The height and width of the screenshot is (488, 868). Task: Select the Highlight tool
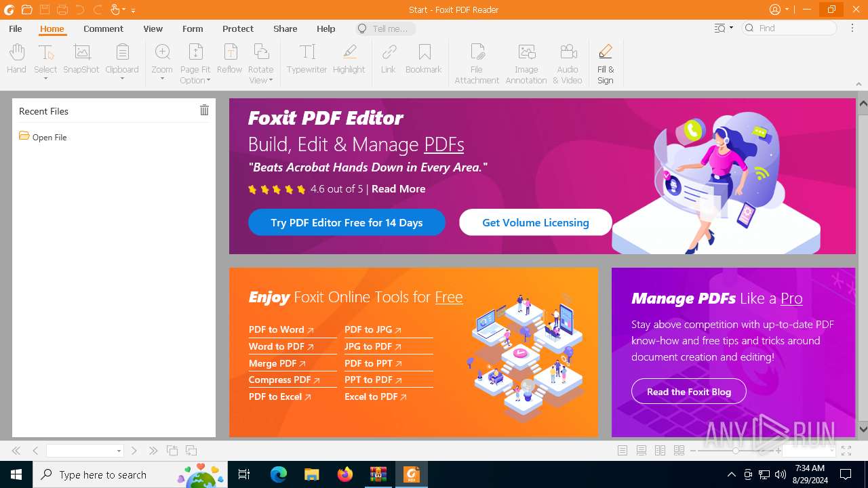tap(349, 59)
